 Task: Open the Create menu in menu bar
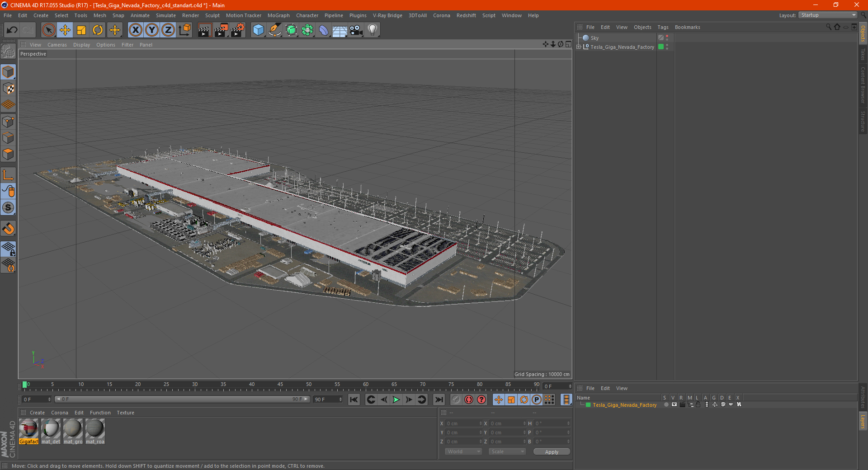pos(41,15)
